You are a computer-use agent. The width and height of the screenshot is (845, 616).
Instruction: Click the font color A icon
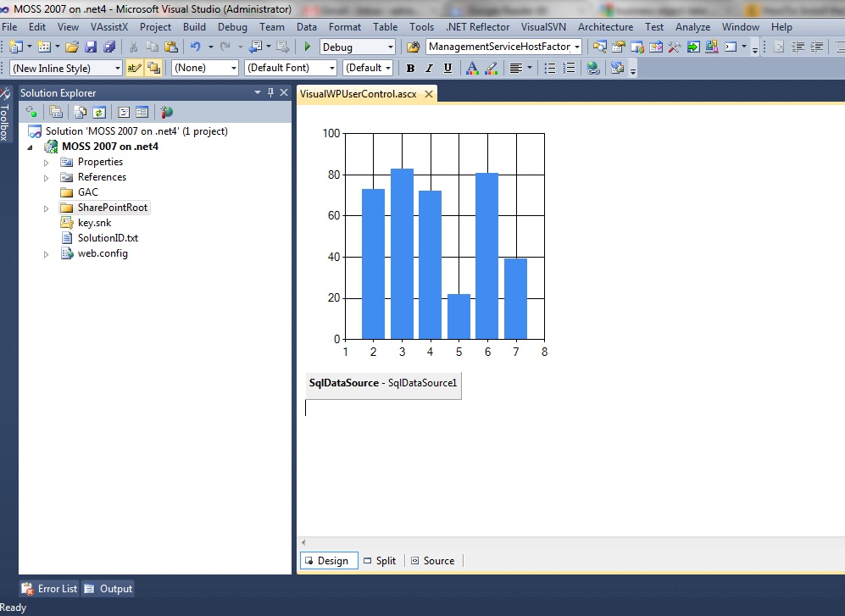[x=471, y=68]
